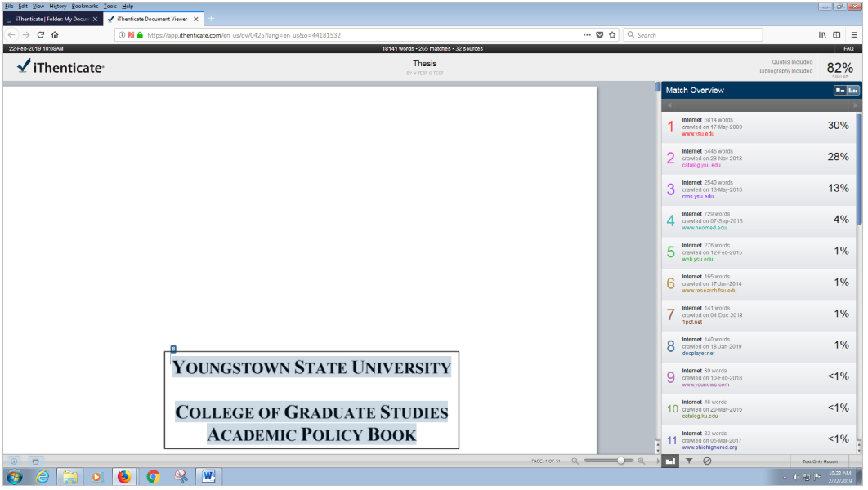Image resolution: width=868 pixels, height=490 pixels.
Task: Open the excluded sources circle-slash icon
Action: [707, 461]
